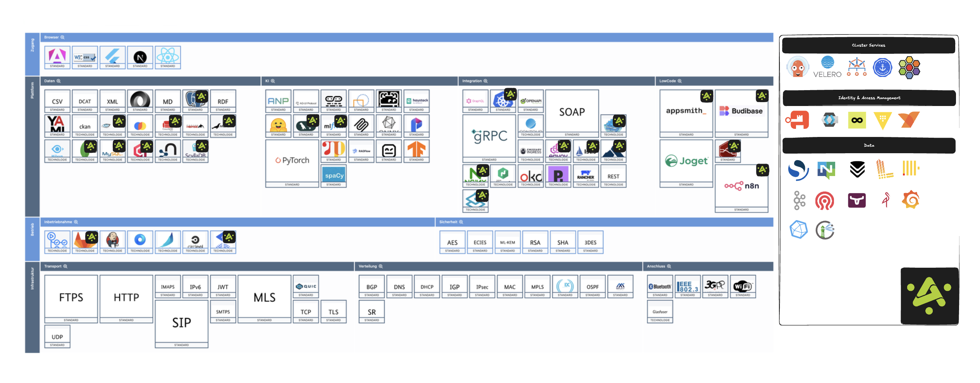This screenshot has height=383, width=980.
Task: Click the magnifier next to Daten
Action: click(59, 81)
